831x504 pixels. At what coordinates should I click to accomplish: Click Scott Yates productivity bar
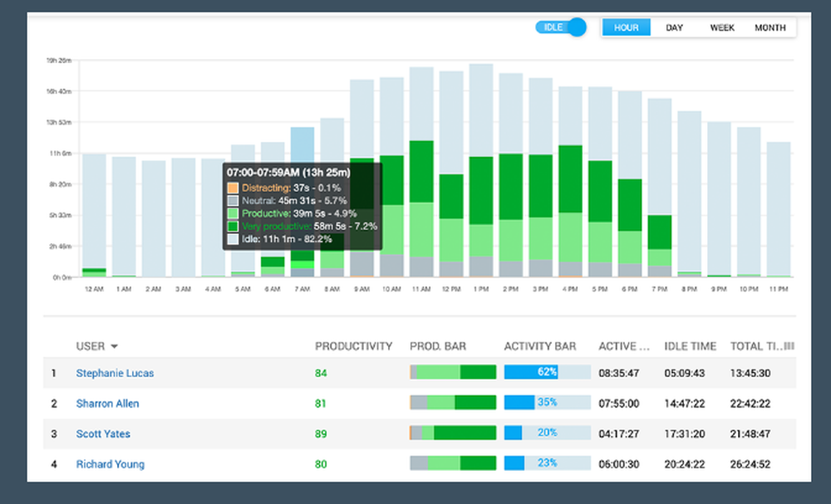(x=453, y=433)
